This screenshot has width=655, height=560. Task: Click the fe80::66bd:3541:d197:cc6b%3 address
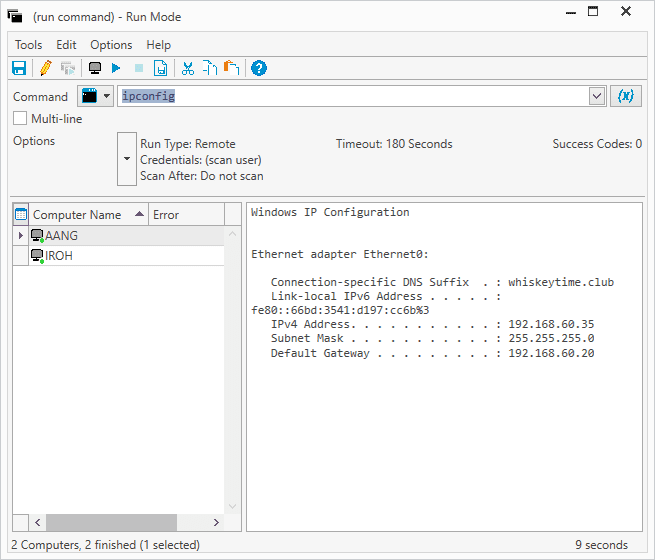340,310
